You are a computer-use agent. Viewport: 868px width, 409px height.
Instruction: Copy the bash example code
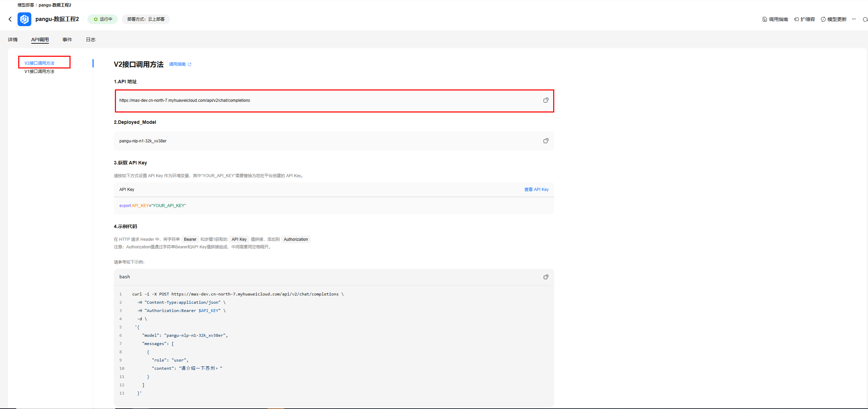546,277
